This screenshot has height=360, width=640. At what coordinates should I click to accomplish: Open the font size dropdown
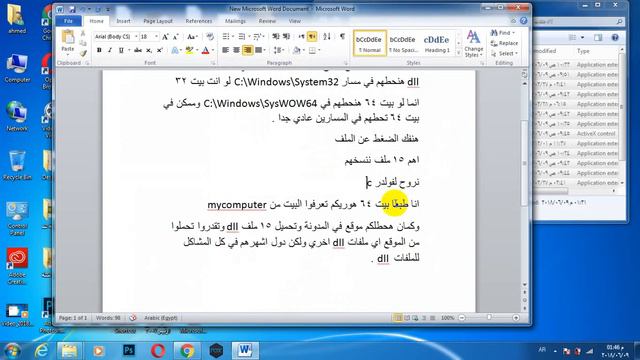(156, 37)
